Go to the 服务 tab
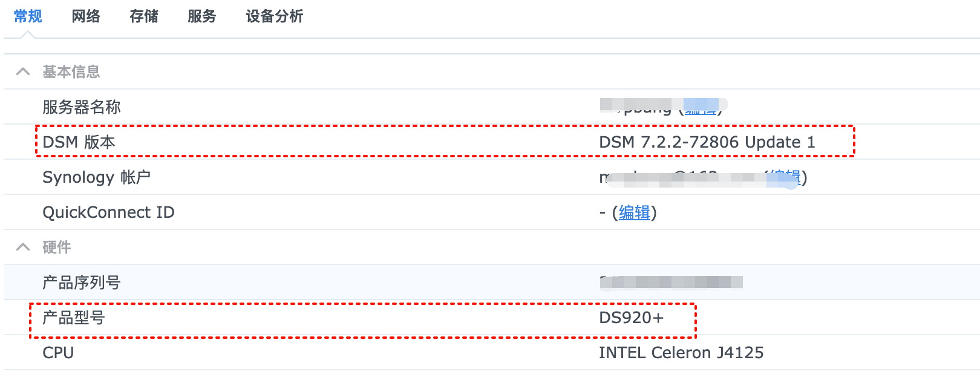980x380 pixels. point(202,16)
